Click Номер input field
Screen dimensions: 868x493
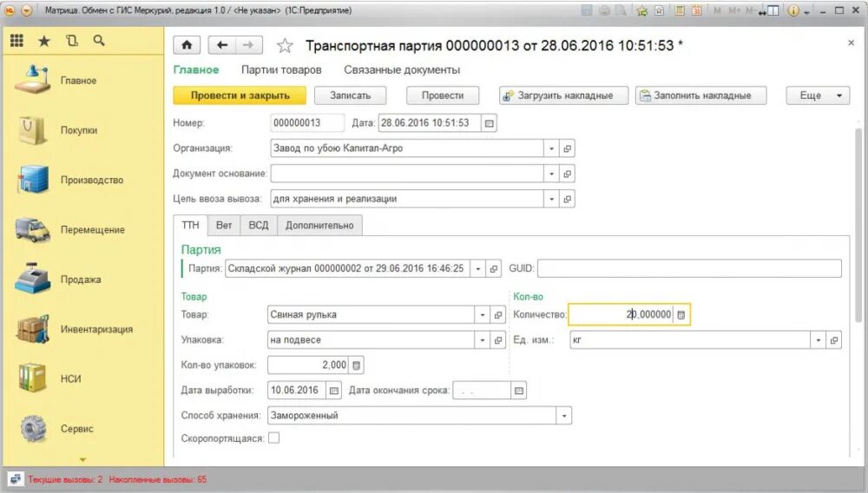[307, 123]
